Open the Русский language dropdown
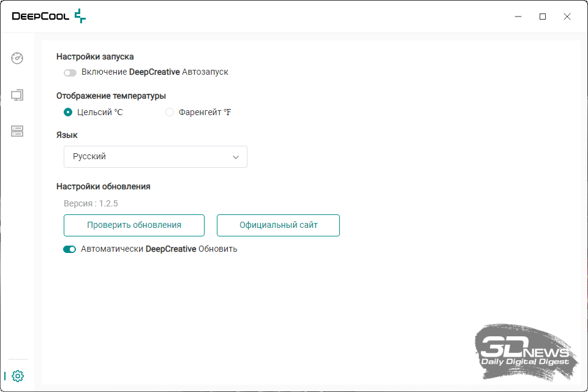The image size is (588, 392). pyautogui.click(x=156, y=157)
